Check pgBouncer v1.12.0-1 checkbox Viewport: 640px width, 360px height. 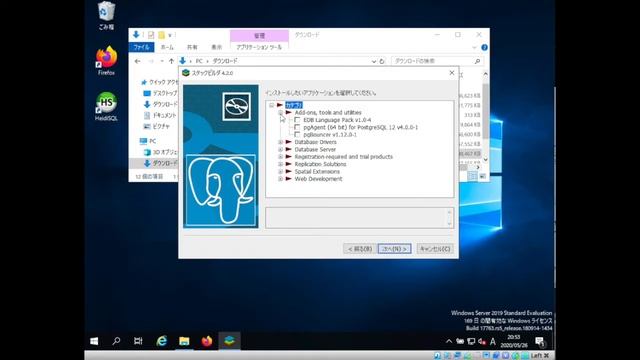(x=297, y=135)
